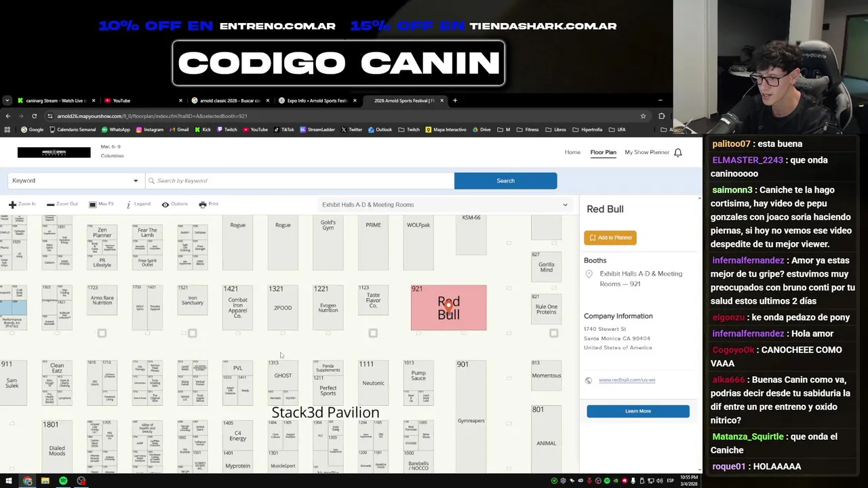This screenshot has height=488, width=868.
Task: Select the Iron Sanctuary booth 1521
Action: [193, 300]
